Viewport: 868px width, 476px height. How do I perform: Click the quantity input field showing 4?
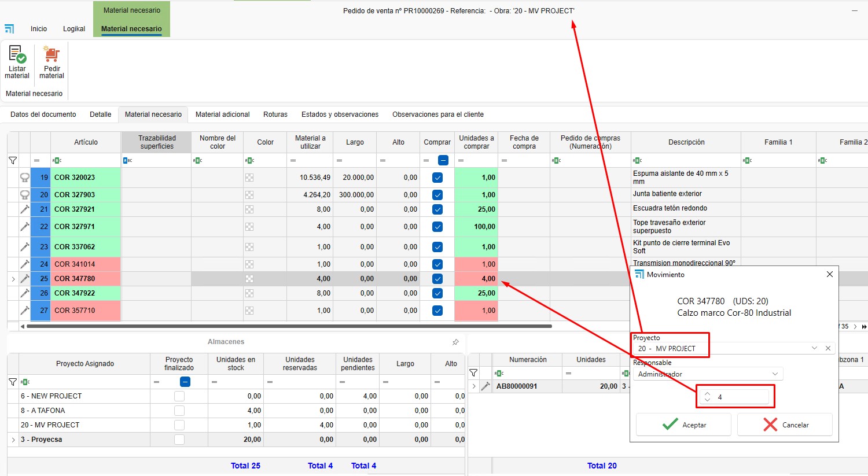[735, 397]
